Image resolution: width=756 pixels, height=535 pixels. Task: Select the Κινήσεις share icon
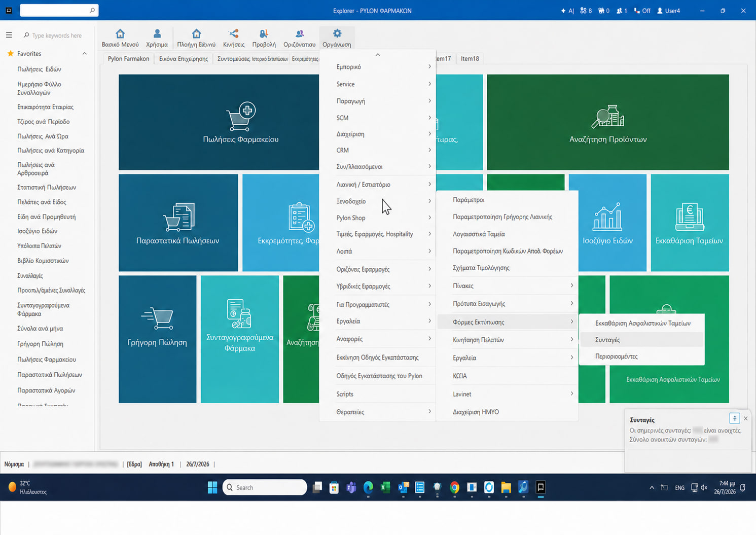pyautogui.click(x=234, y=34)
